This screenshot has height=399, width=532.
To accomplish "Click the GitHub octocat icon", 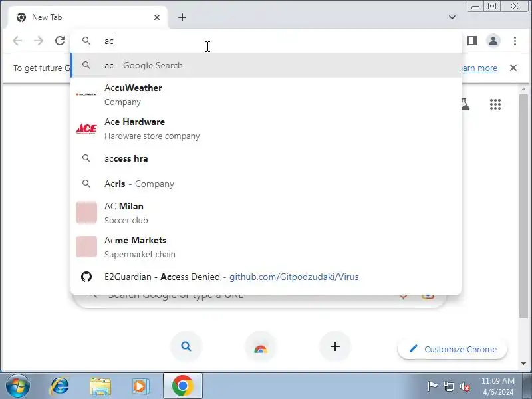I will (86, 277).
